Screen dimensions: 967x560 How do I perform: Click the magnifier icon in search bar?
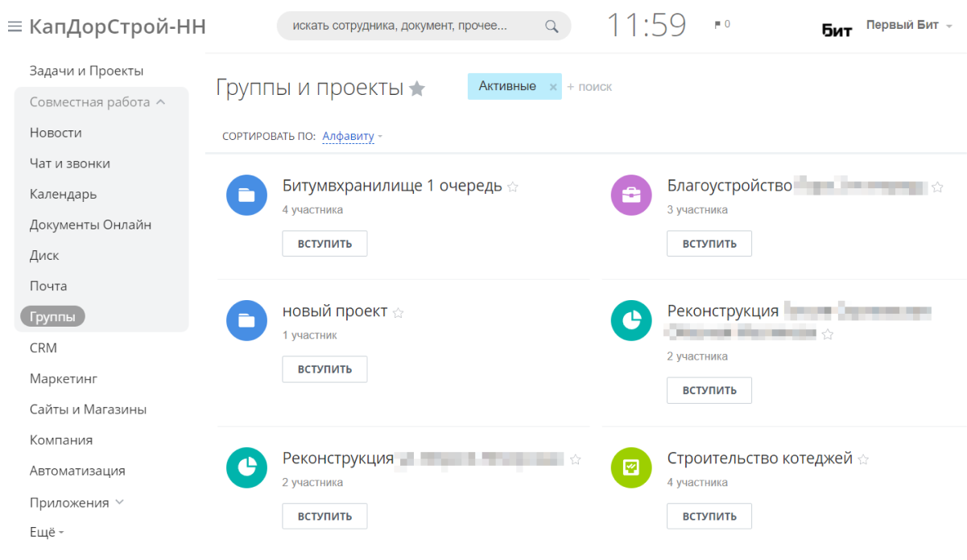[552, 26]
